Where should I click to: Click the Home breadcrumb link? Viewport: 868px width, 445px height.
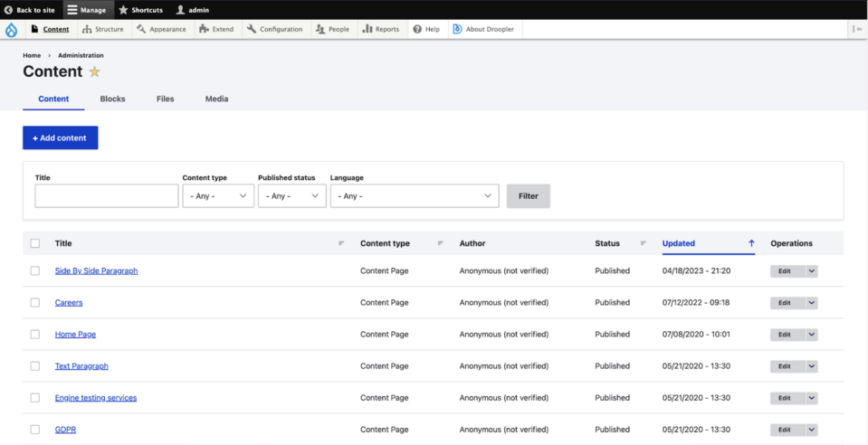[x=32, y=55]
